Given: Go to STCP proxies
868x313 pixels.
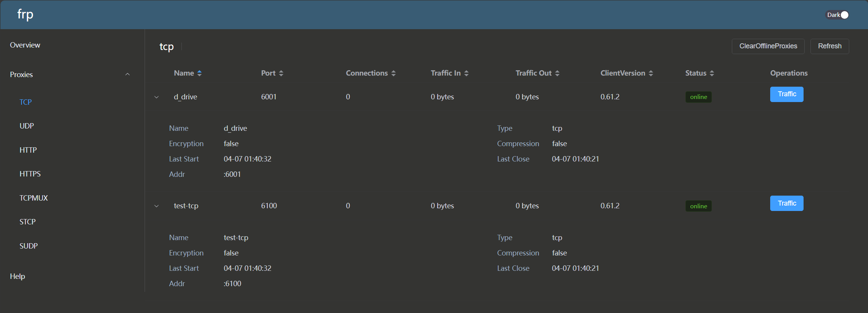Looking at the screenshot, I should click(28, 222).
